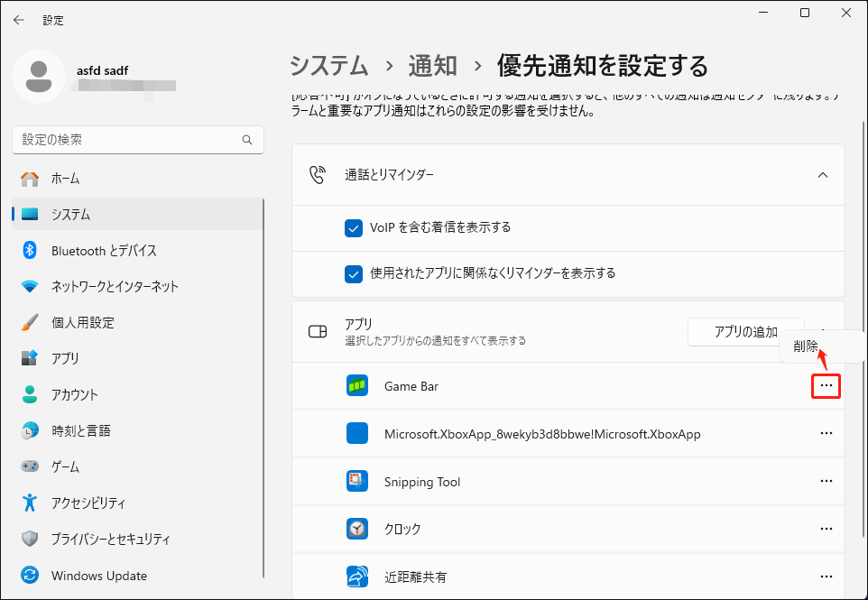Disable リマインダーを表示する checkbox
Screen dimensions: 868x600
(354, 273)
